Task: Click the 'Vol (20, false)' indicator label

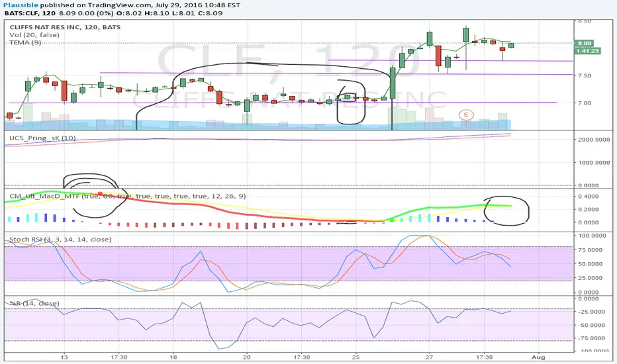Action: 34,34
